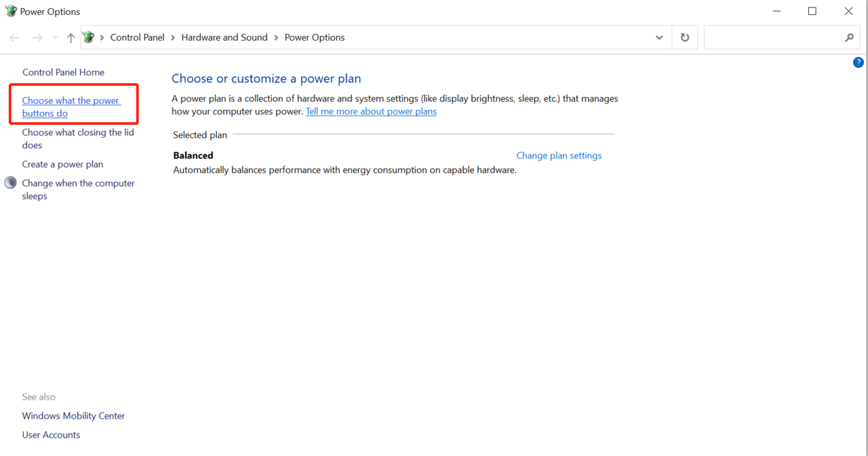Go back using the Back arrow
Screen dimensions: 868x456
[x=14, y=38]
